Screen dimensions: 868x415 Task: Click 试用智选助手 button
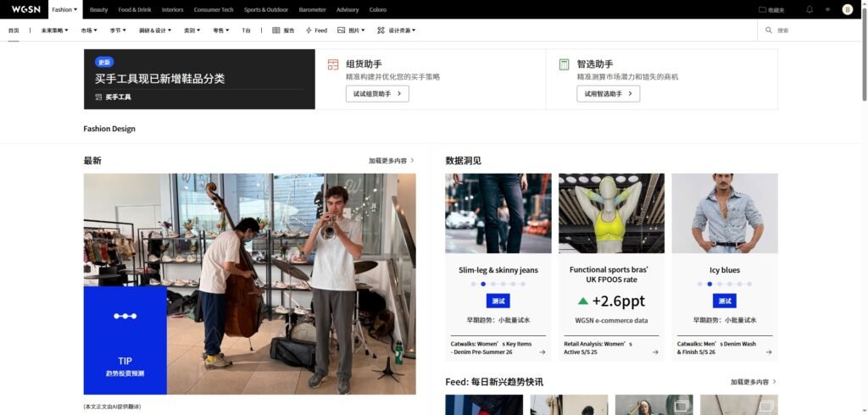608,94
